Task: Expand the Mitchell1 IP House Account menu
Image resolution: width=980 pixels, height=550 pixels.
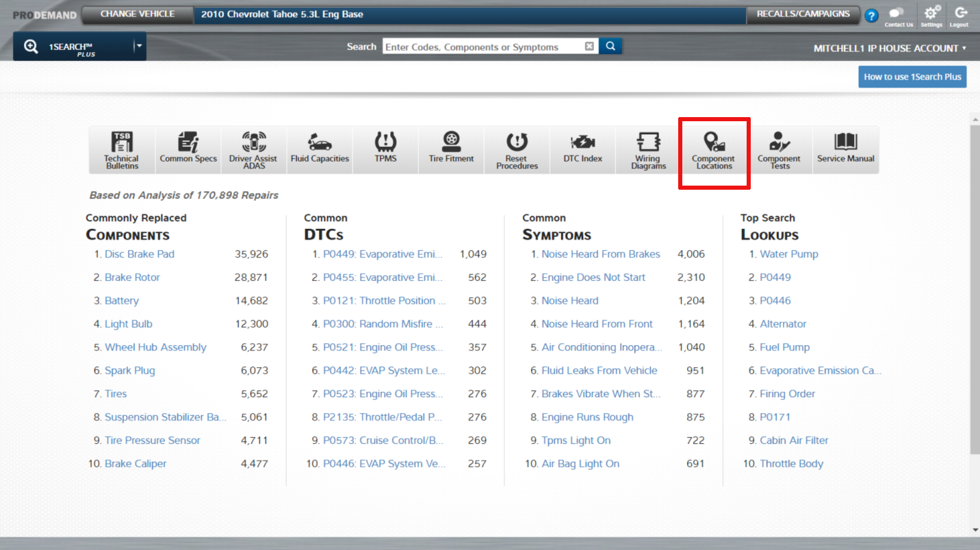Action: coord(889,49)
